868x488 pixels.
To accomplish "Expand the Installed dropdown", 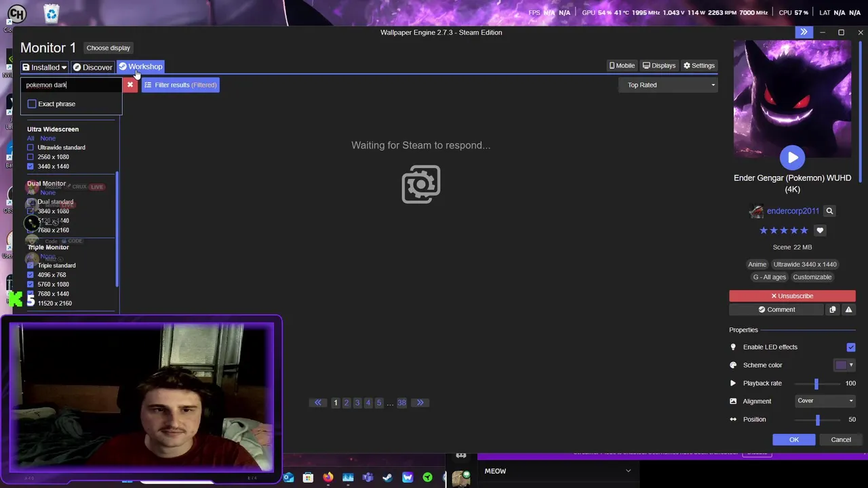I will click(44, 67).
